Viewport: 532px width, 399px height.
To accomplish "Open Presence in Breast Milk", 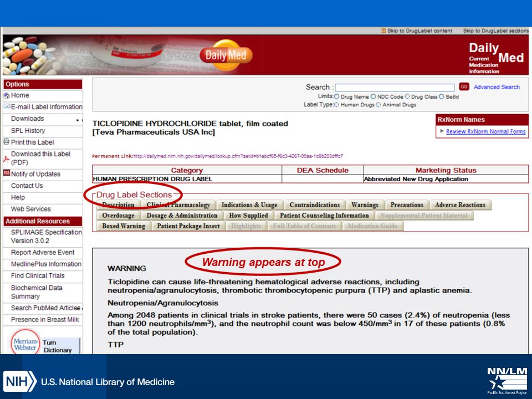I will 45,320.
